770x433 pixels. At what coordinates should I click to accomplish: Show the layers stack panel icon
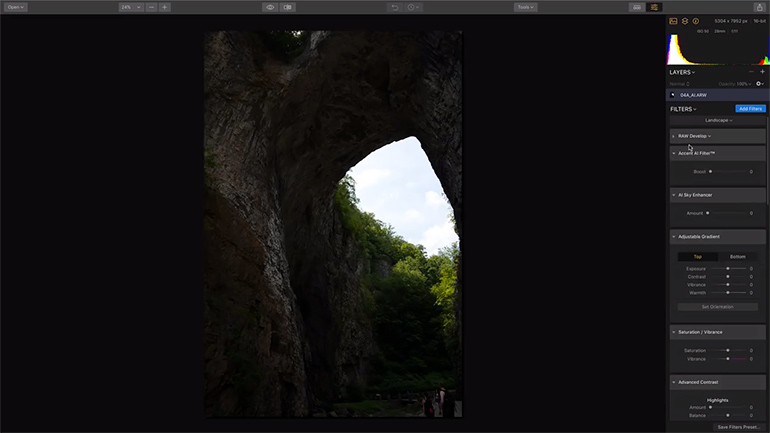point(687,20)
